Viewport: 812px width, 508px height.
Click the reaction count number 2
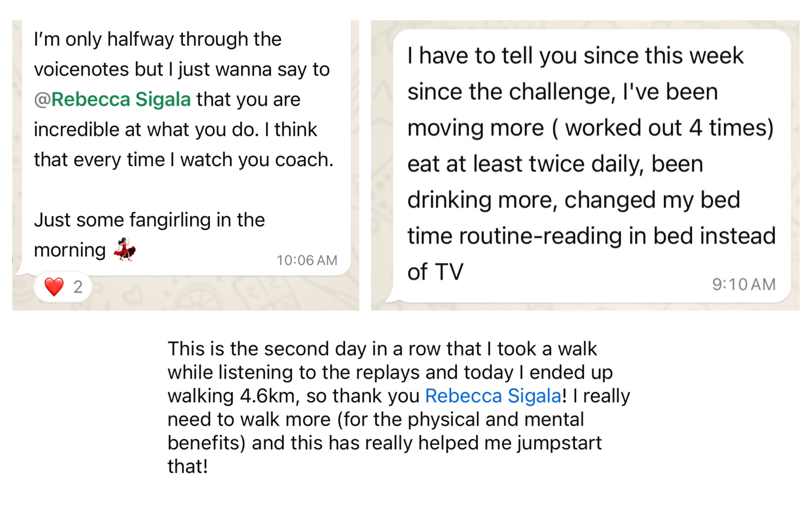(x=78, y=287)
